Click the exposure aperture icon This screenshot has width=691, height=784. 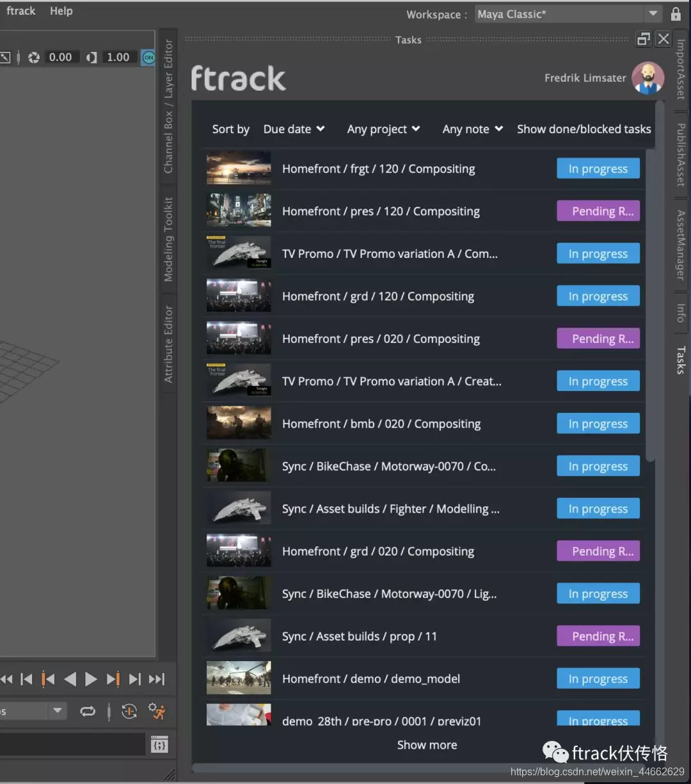click(34, 58)
